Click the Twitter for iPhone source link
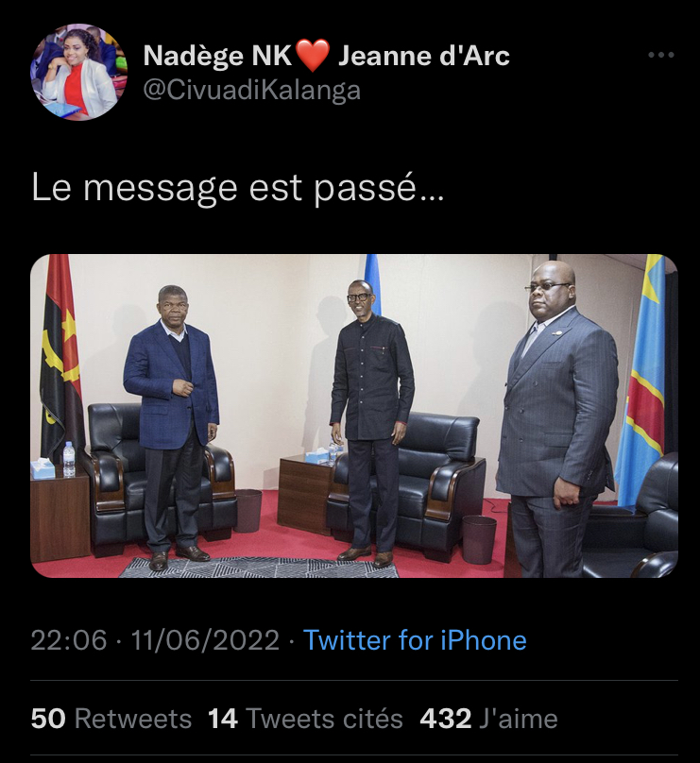700x763 pixels. (x=415, y=640)
